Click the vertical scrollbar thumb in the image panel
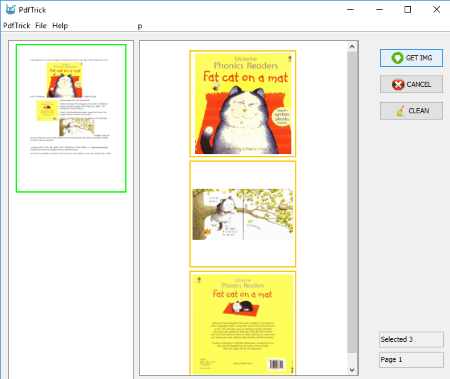 (x=352, y=202)
